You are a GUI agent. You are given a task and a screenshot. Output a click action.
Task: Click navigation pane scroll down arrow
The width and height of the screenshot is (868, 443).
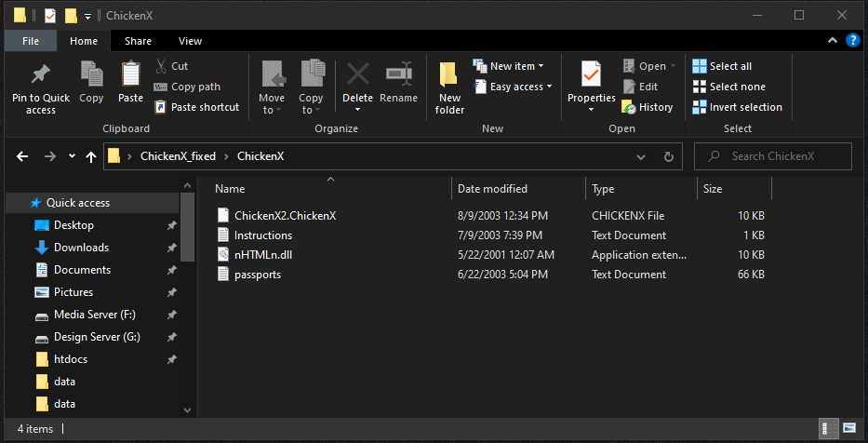point(187,410)
